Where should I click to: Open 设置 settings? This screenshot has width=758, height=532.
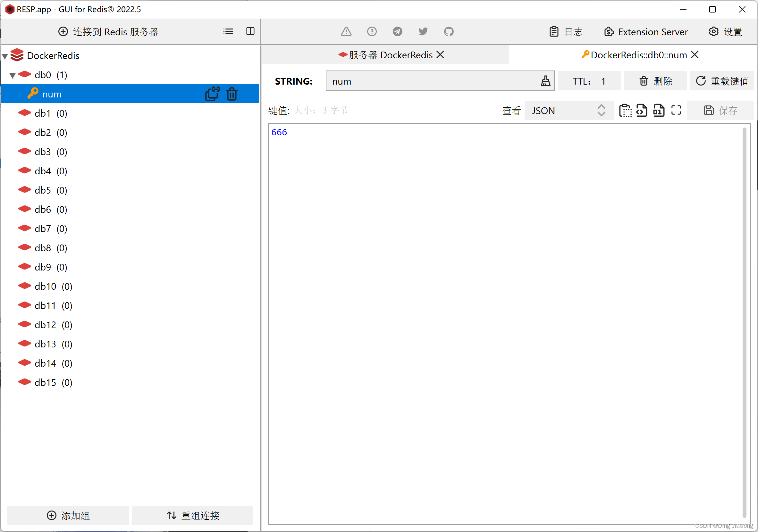[x=725, y=32]
